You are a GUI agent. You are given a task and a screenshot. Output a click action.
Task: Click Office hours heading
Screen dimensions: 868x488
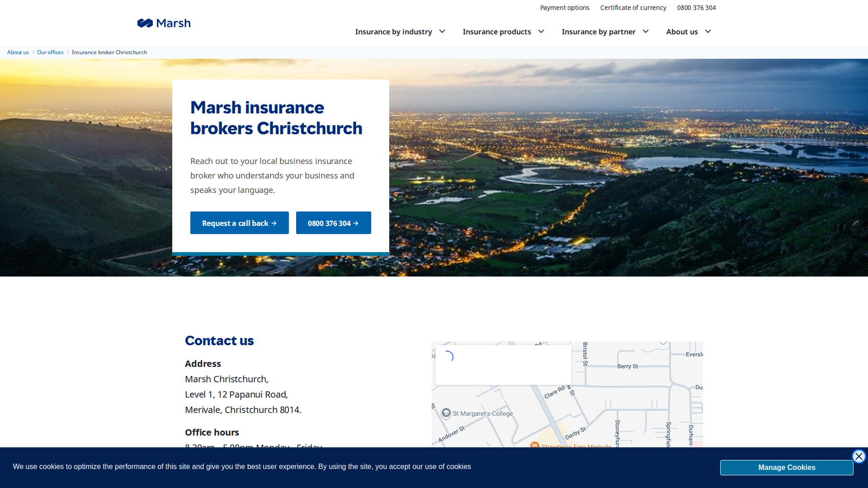tap(212, 432)
